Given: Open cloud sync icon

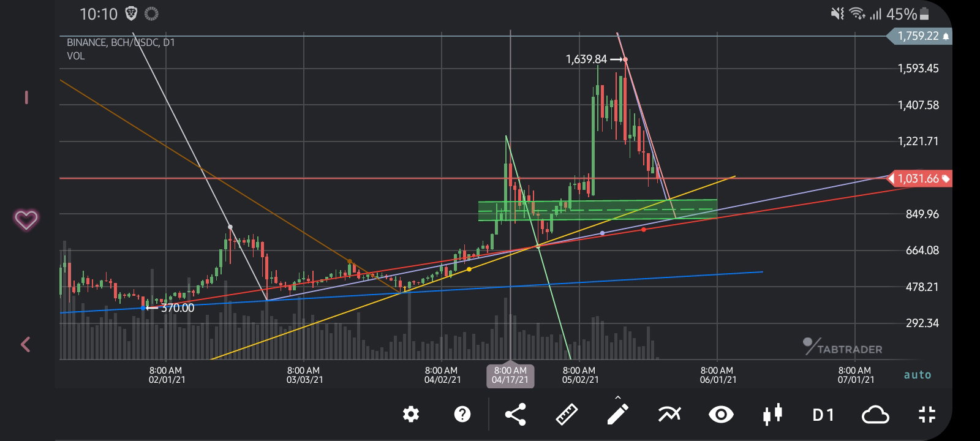Looking at the screenshot, I should click(x=875, y=415).
